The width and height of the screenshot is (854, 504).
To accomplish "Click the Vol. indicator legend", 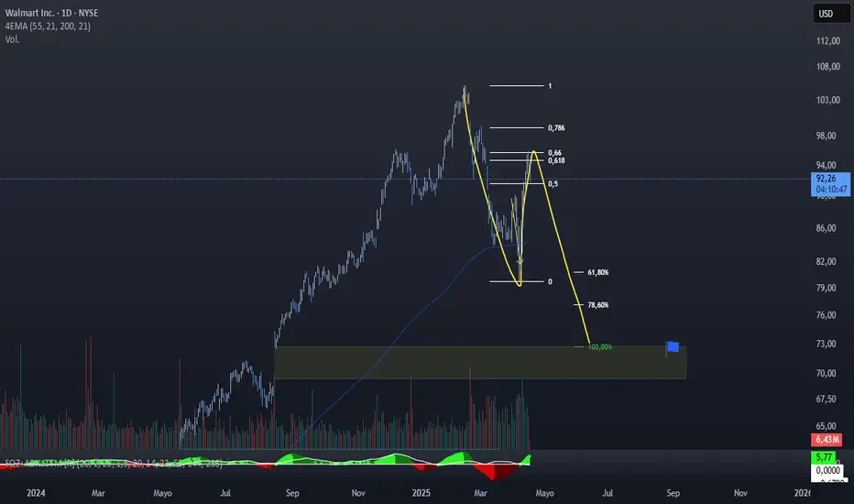I will pos(12,39).
